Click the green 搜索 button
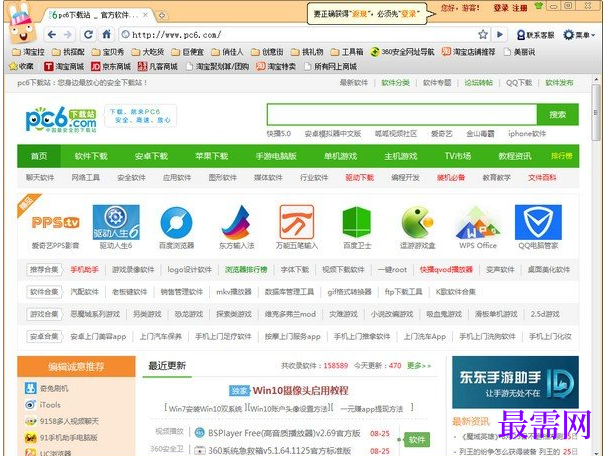 [557, 114]
